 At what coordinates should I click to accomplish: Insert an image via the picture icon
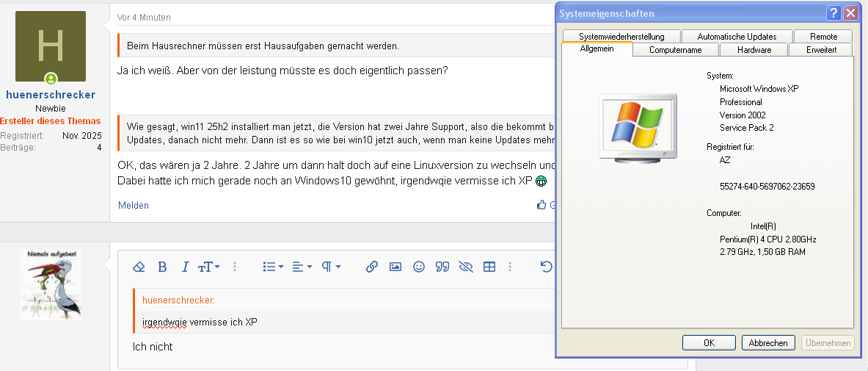click(x=395, y=267)
